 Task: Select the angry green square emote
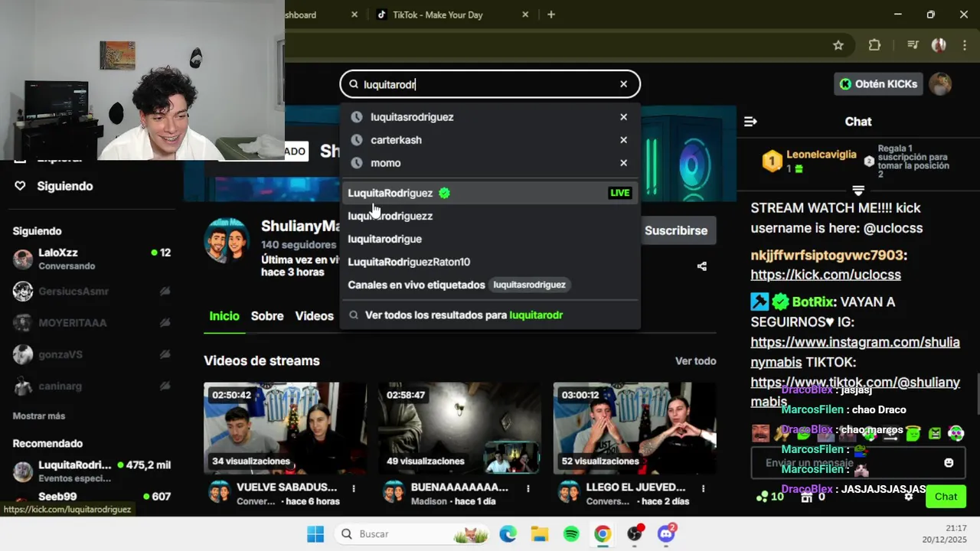[935, 433]
